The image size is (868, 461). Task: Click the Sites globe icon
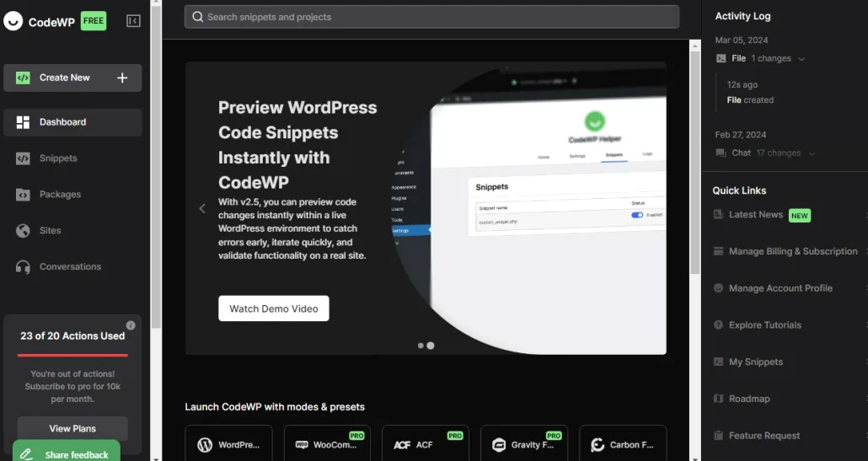coord(23,231)
